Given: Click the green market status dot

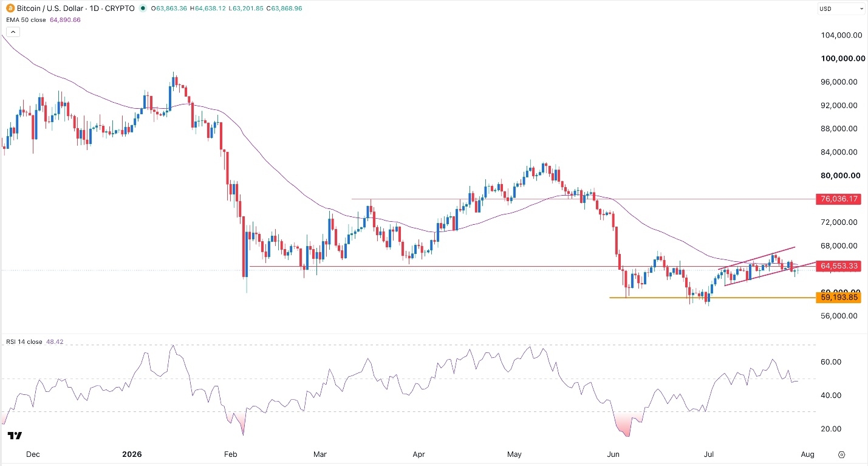Looking at the screenshot, I should [142, 9].
